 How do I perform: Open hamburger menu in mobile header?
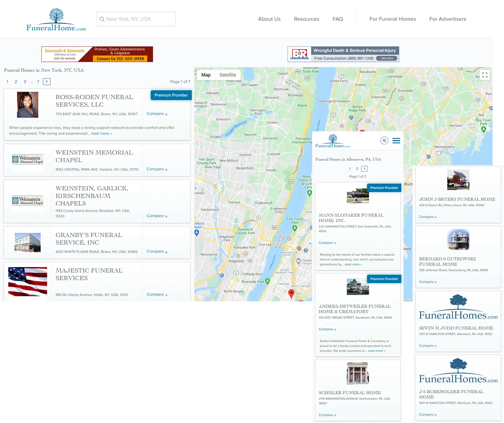pos(396,141)
